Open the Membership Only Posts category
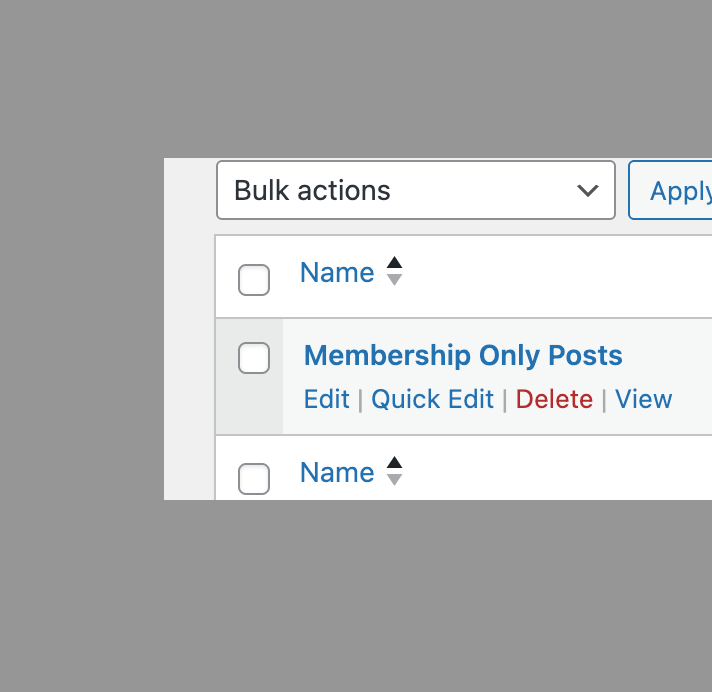The image size is (712, 692). 463,355
